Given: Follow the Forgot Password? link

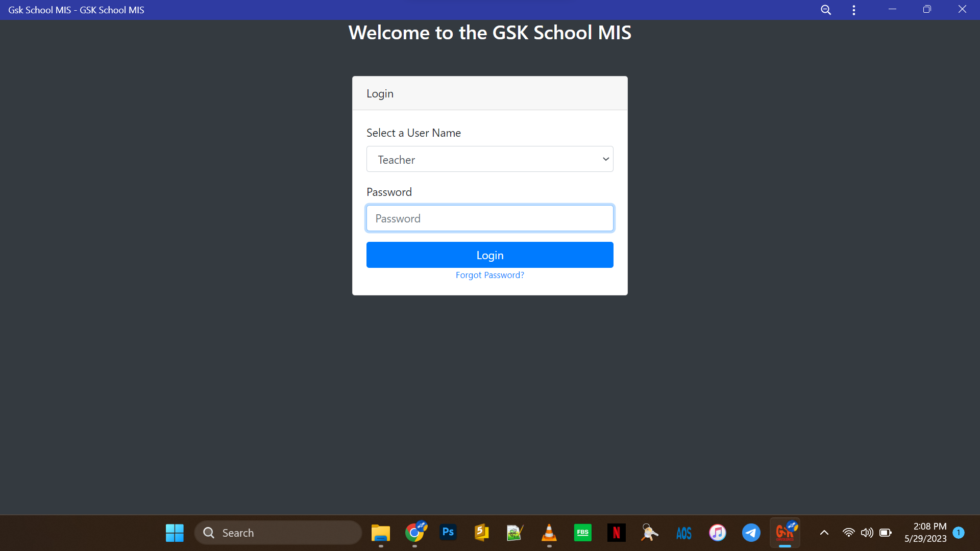Looking at the screenshot, I should (x=489, y=275).
